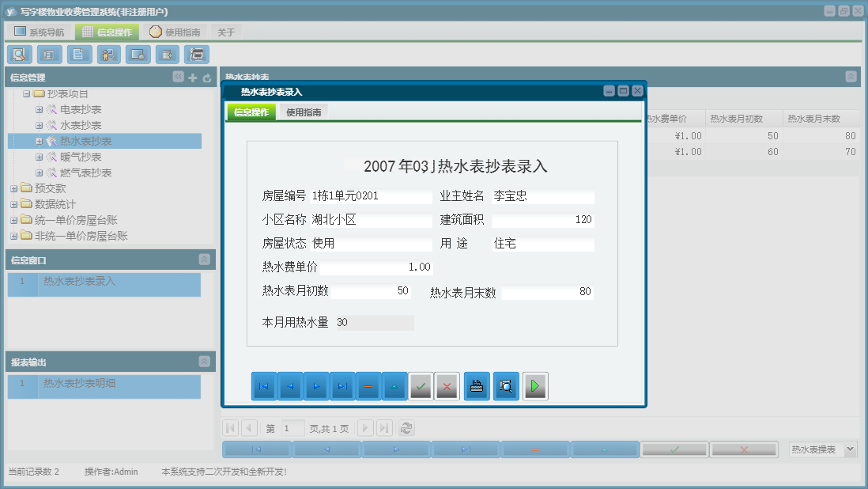Run calculation with the green play icon
Screen dimensions: 868x489
(534, 386)
